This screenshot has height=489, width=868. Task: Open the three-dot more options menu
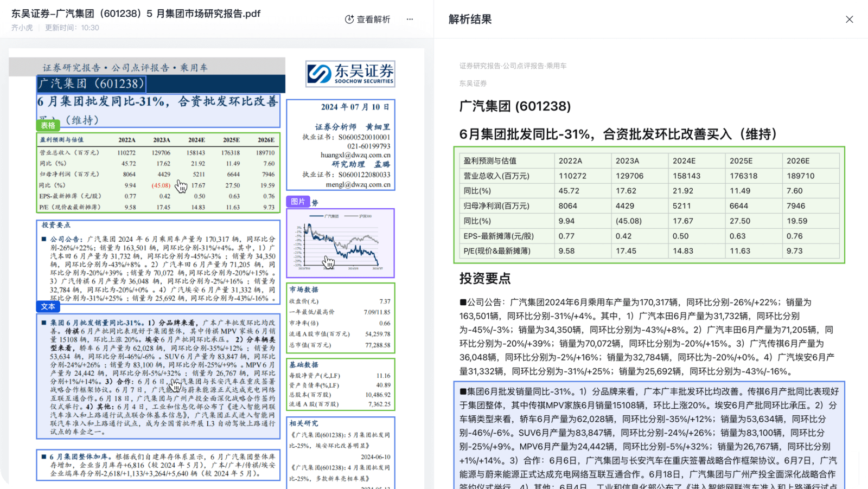(x=410, y=20)
